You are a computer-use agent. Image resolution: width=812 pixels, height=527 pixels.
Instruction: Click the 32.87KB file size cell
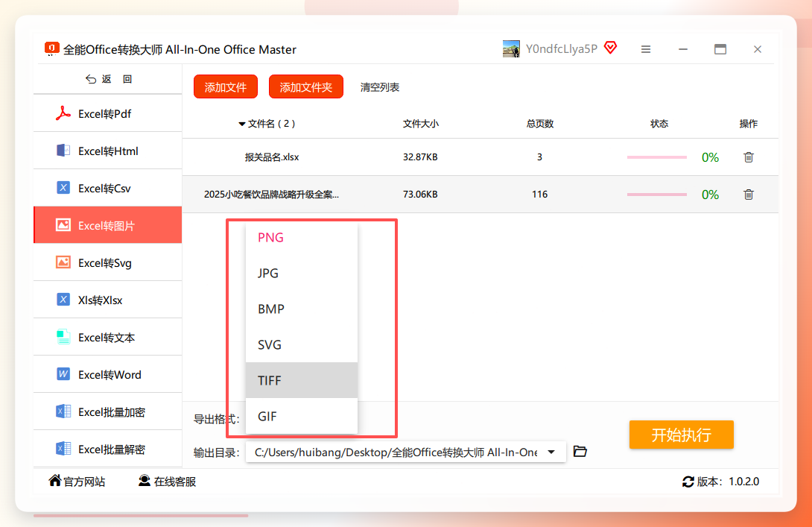[x=420, y=157]
